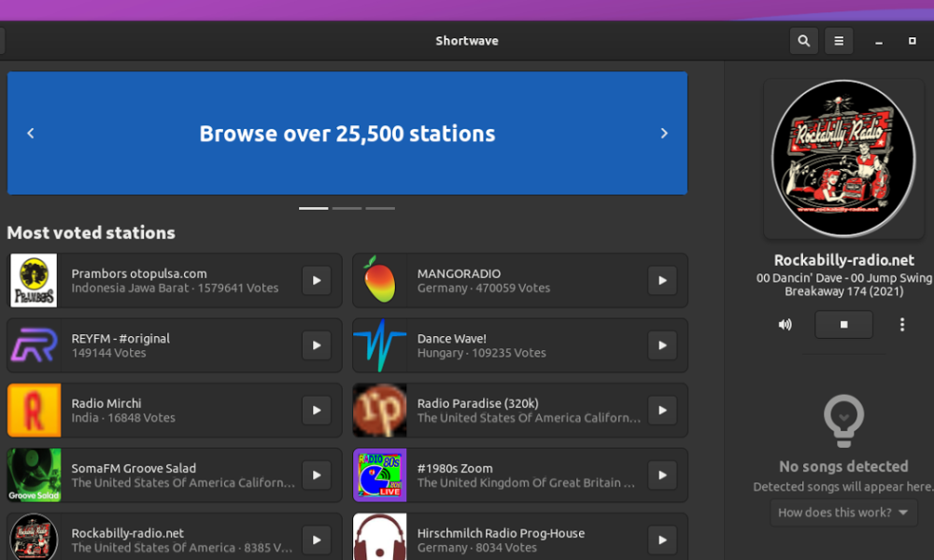This screenshot has height=560, width=934.
Task: Play #1980s Zoom station
Action: pos(662,475)
